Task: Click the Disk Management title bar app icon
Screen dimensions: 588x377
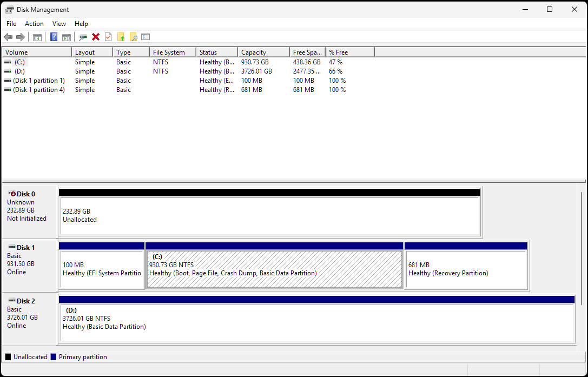Action: [x=9, y=10]
